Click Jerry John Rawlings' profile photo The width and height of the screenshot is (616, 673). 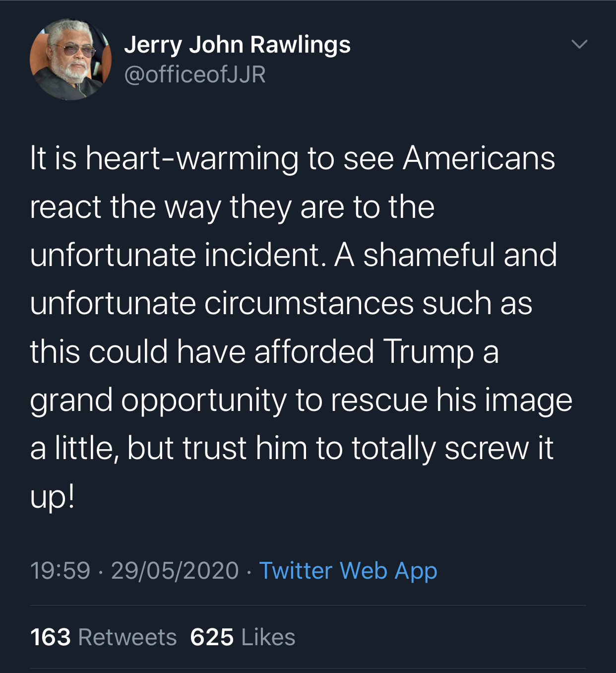pyautogui.click(x=70, y=60)
